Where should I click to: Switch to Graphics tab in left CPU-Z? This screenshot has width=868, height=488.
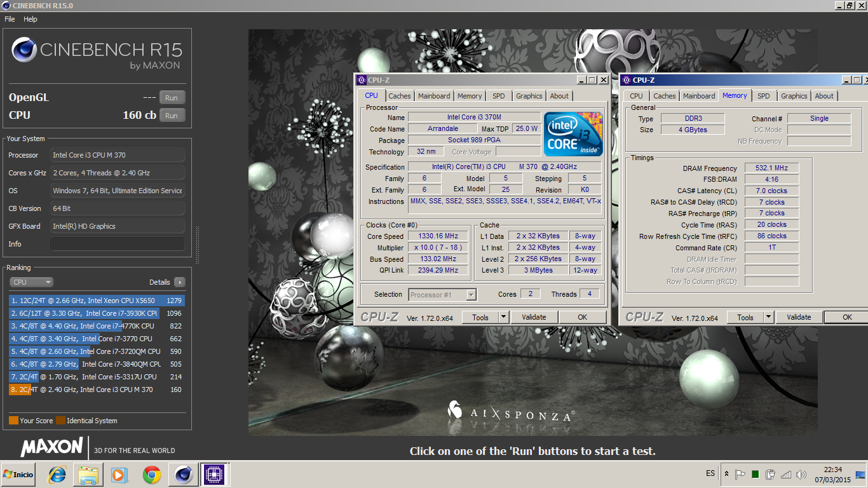pos(529,96)
